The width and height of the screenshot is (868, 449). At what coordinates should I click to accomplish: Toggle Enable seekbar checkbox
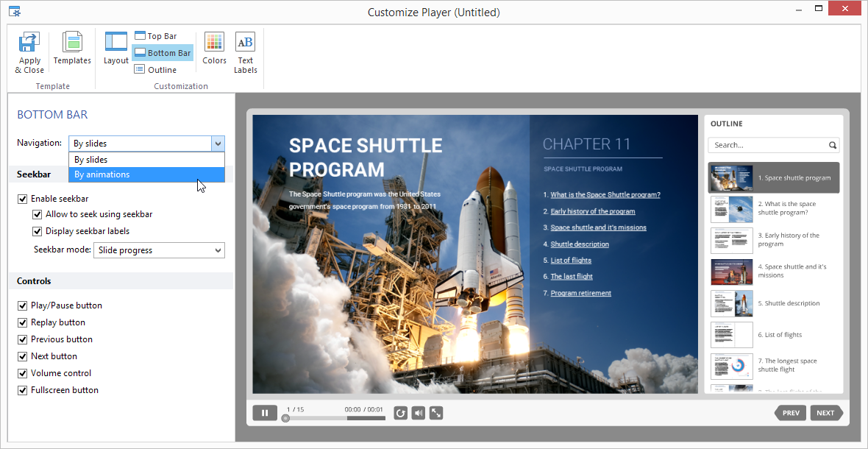[x=22, y=199]
